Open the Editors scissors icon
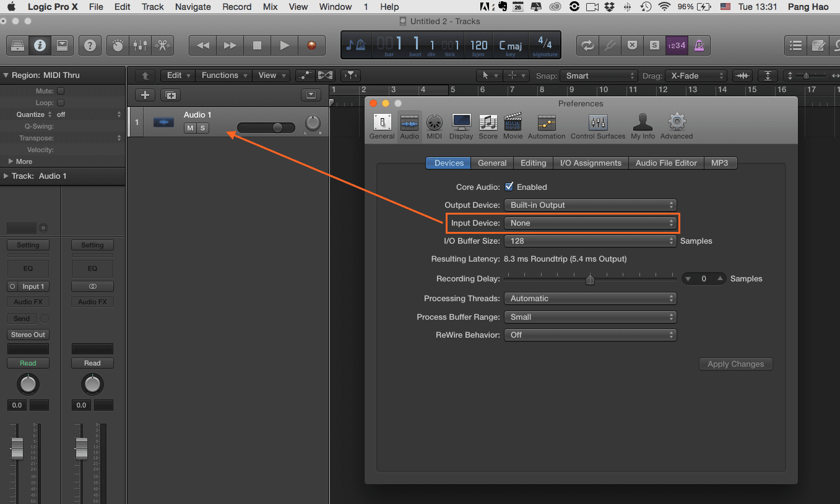This screenshot has height=504, width=840. coord(162,45)
